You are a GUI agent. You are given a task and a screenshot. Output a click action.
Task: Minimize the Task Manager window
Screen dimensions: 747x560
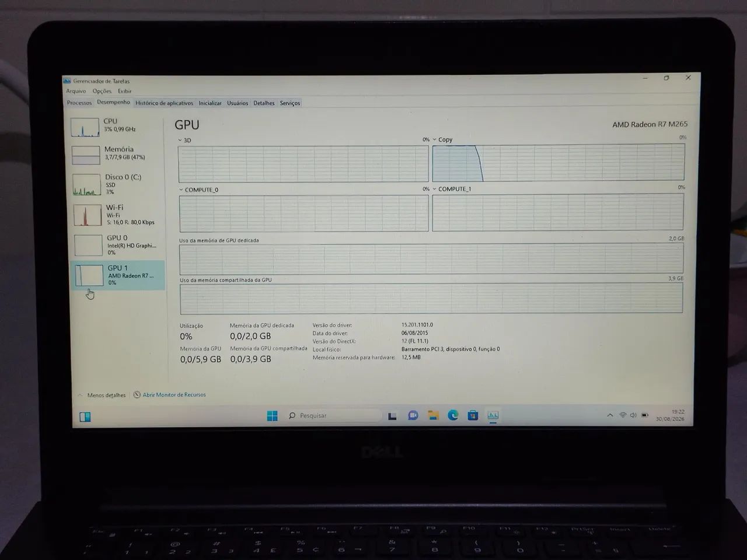tap(645, 78)
